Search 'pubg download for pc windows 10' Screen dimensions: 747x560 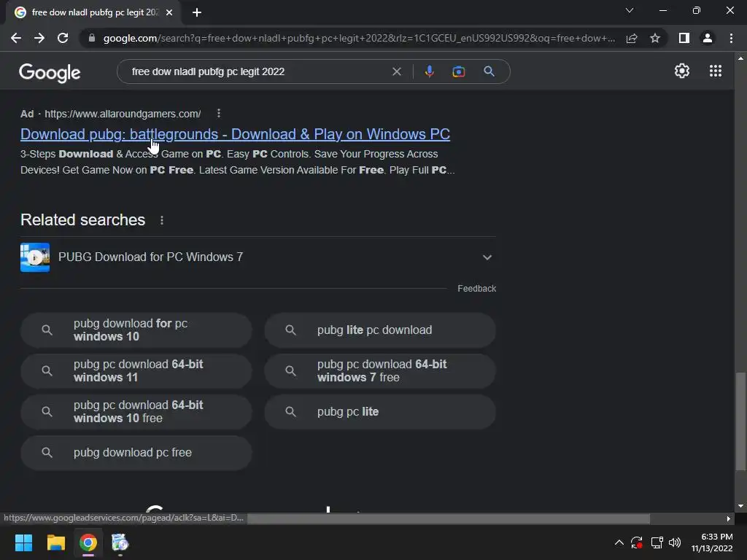tap(136, 330)
